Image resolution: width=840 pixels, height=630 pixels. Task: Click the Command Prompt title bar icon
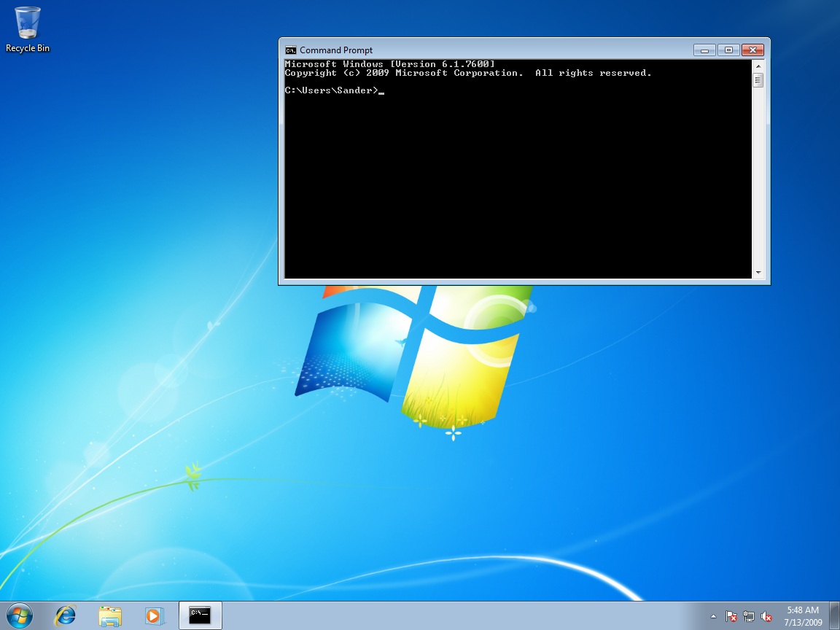click(290, 50)
